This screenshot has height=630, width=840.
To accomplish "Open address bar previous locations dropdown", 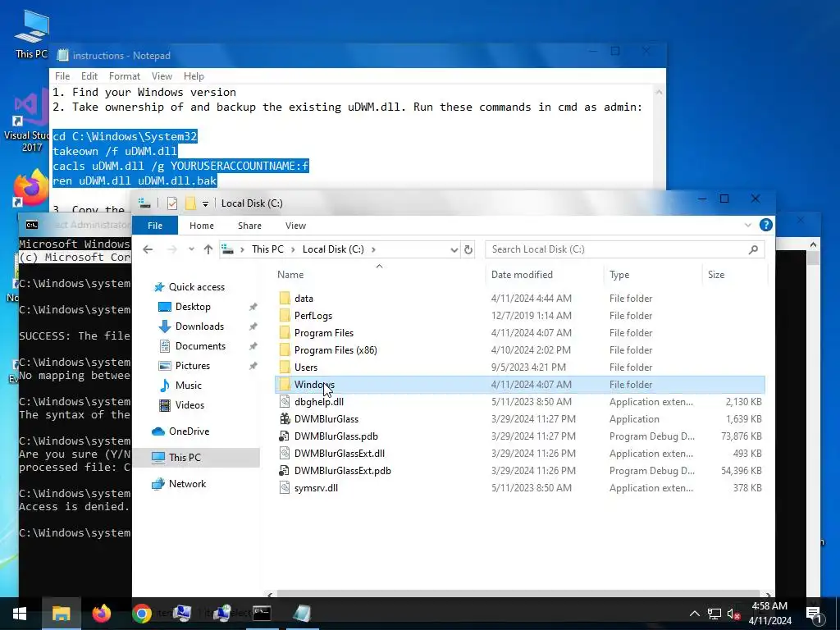I will pos(454,249).
